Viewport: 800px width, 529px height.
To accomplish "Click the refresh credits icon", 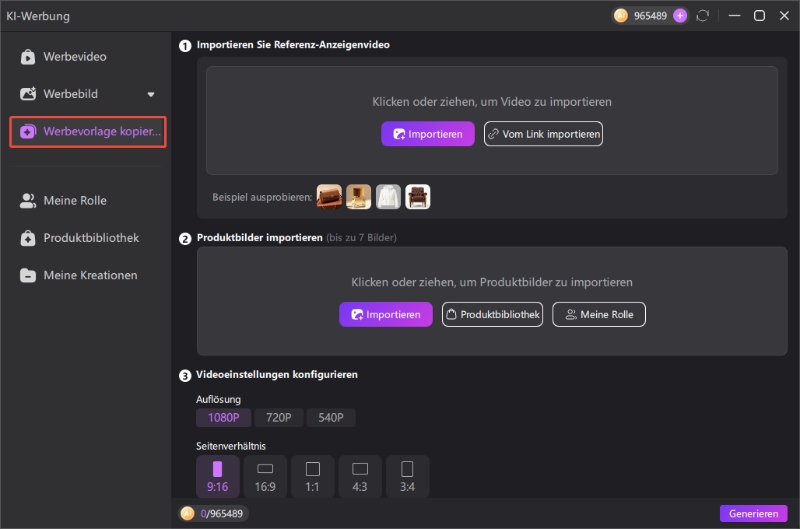I will 703,16.
